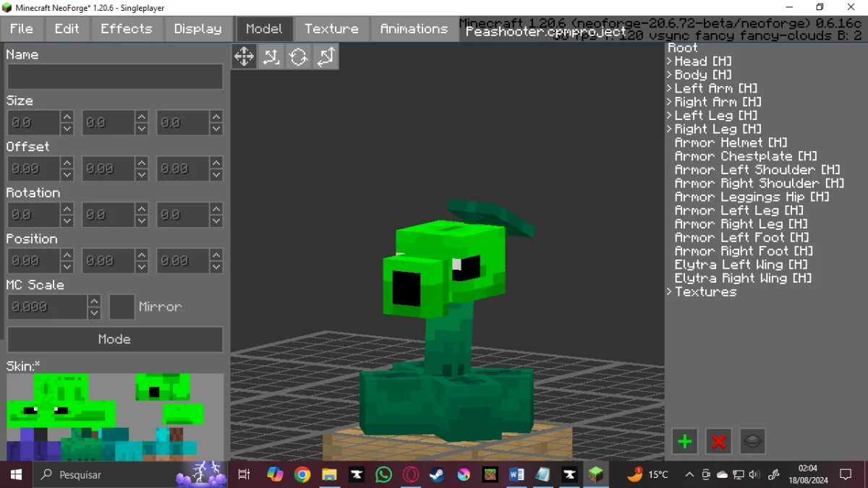
Task: Select Elytra Left Wing [H] tree item
Action: [741, 265]
